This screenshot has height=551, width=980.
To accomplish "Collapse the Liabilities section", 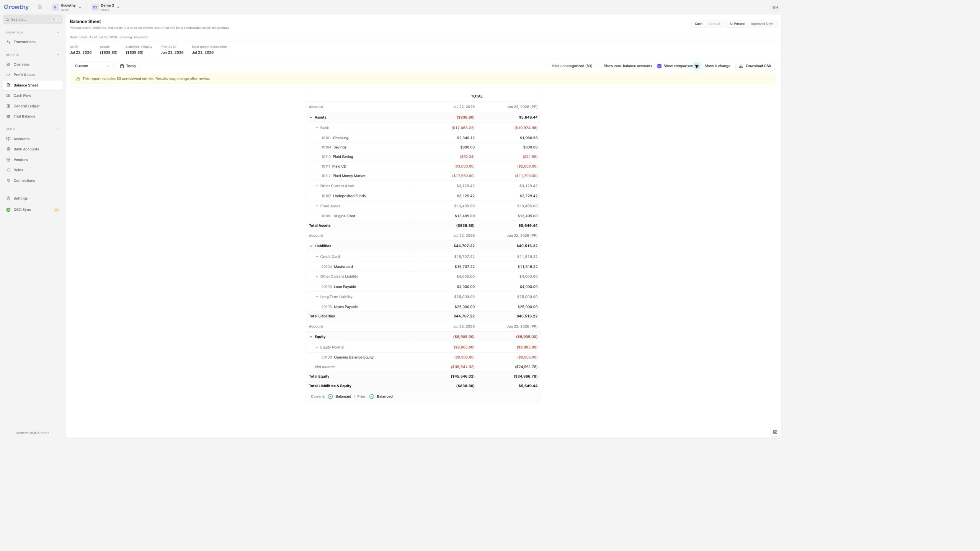I will point(311,246).
